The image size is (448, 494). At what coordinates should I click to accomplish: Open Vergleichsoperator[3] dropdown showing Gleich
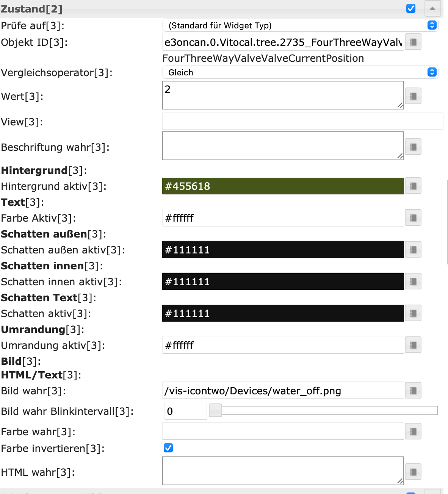click(300, 72)
